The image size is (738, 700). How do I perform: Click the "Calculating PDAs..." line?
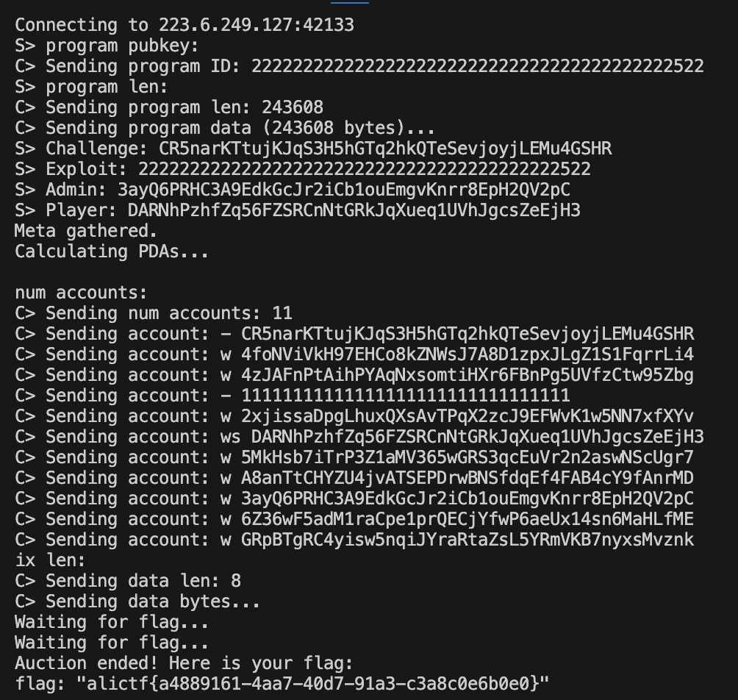click(x=112, y=251)
